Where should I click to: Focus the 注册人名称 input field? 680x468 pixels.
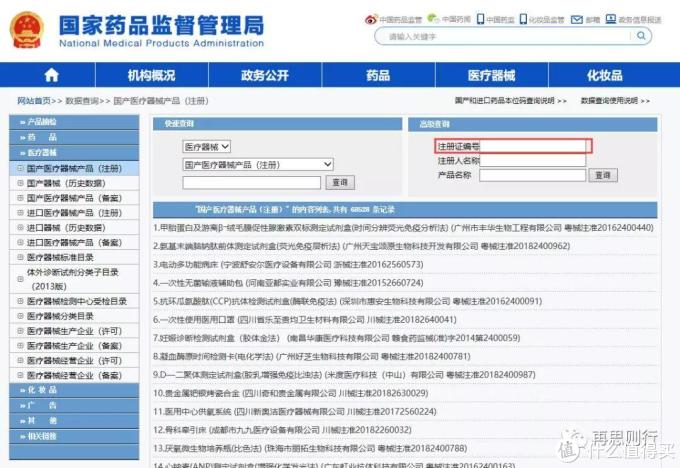click(533, 160)
